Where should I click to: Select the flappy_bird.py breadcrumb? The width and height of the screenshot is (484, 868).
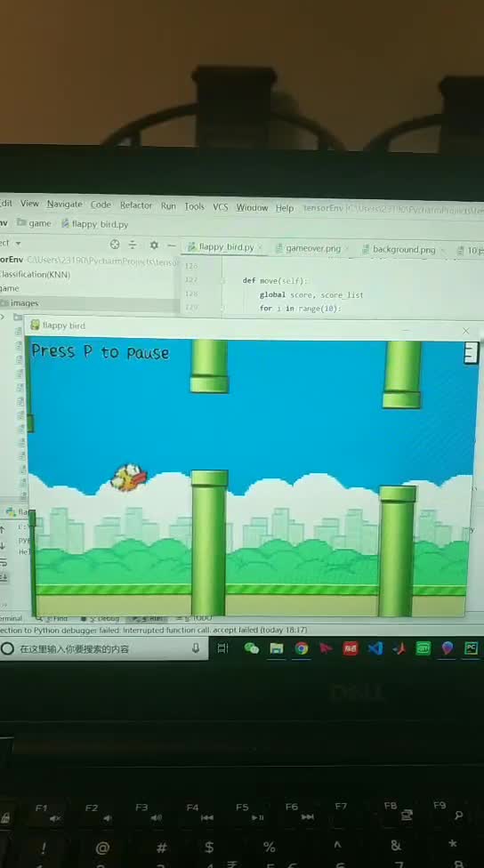coord(94,223)
